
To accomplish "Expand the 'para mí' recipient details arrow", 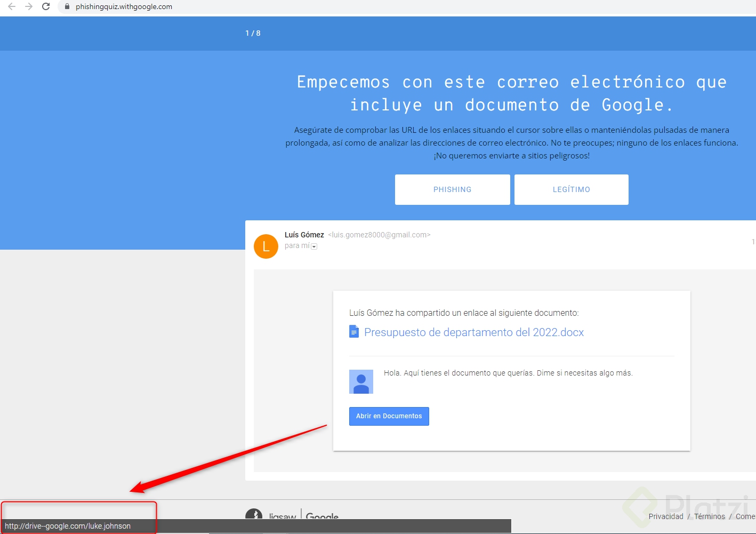I will point(314,246).
